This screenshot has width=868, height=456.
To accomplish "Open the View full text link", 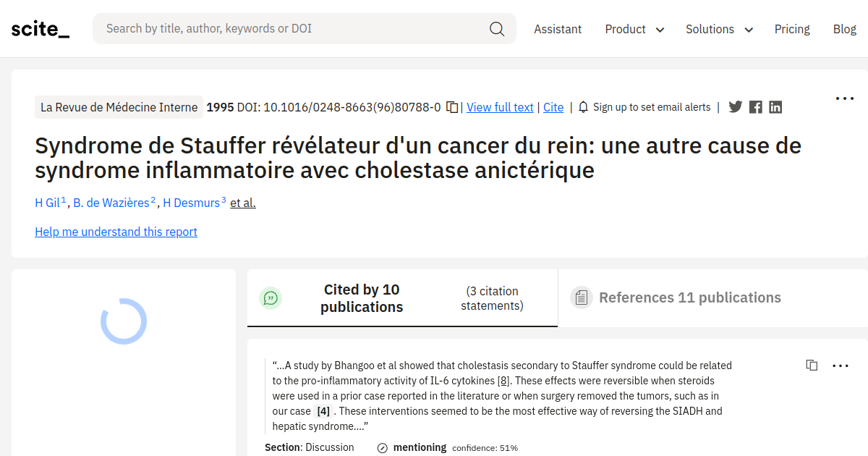I will [500, 106].
